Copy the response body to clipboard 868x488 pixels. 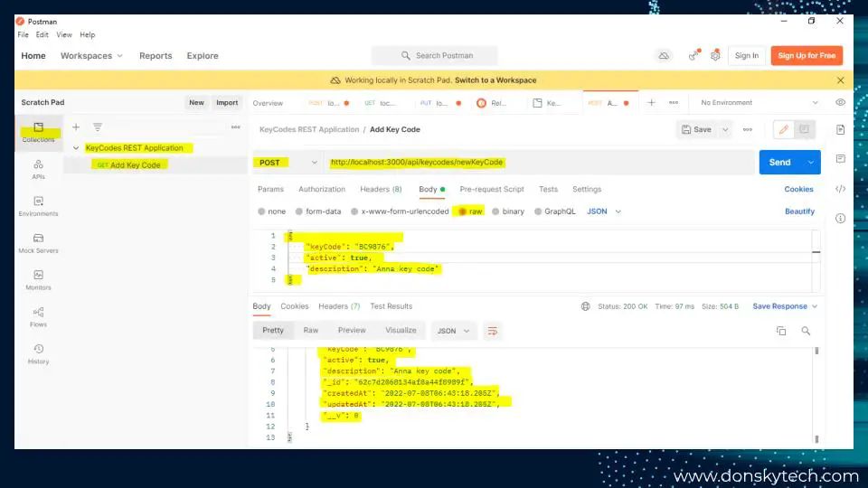781,331
